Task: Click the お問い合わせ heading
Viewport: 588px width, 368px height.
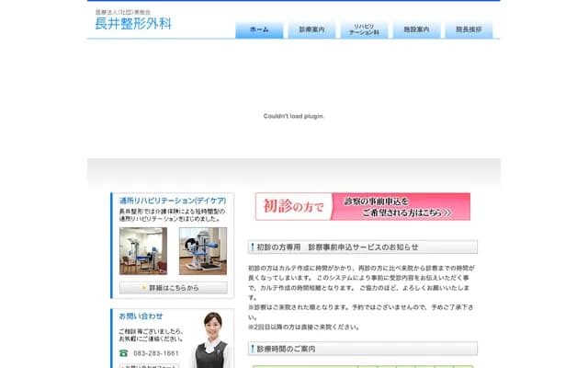Action: (x=141, y=316)
